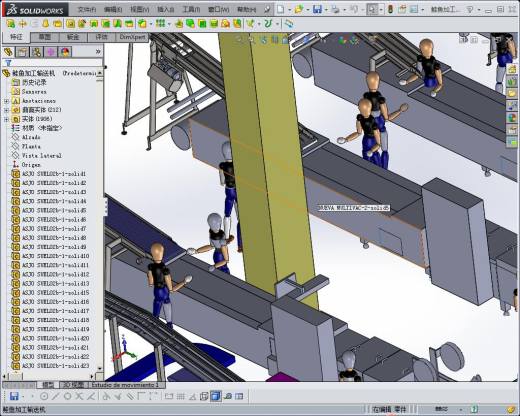The image size is (520, 416).
Task: Select the Planta plane in the tree
Action: (26, 146)
